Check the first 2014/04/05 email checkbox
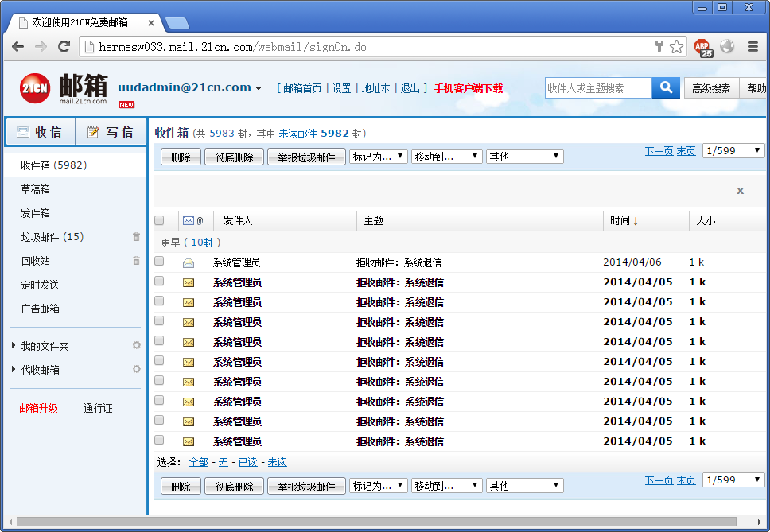The image size is (770, 532). tap(159, 281)
